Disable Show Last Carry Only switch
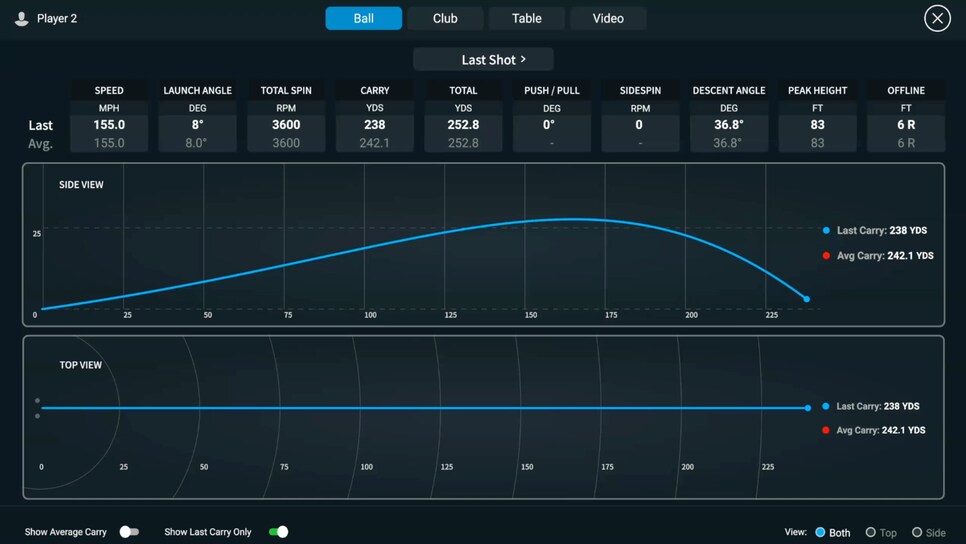This screenshot has width=966, height=544. (x=278, y=532)
